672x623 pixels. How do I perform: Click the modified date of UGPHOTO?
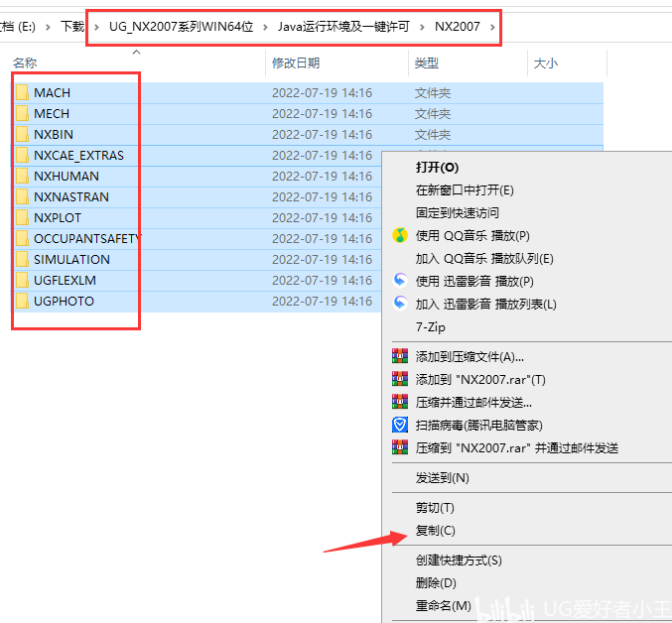[x=322, y=302]
